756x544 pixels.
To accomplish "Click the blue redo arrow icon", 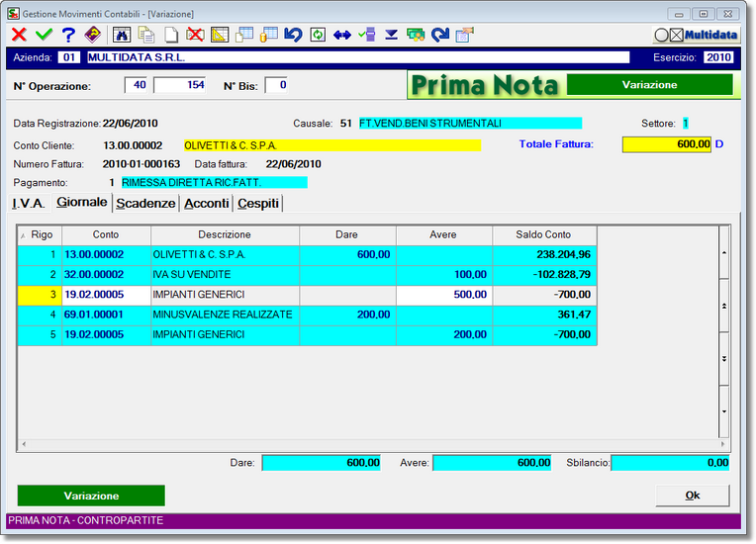I will tap(440, 35).
